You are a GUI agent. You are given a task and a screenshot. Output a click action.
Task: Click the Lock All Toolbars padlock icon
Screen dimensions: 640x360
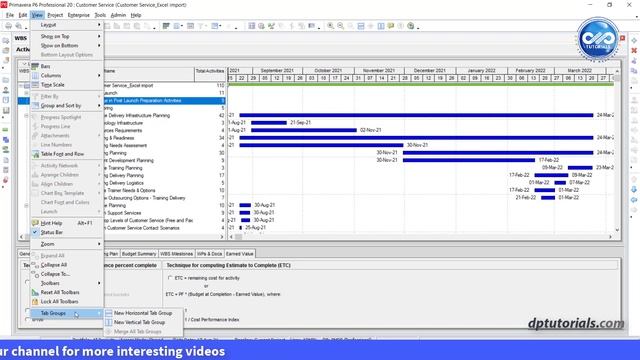35,302
